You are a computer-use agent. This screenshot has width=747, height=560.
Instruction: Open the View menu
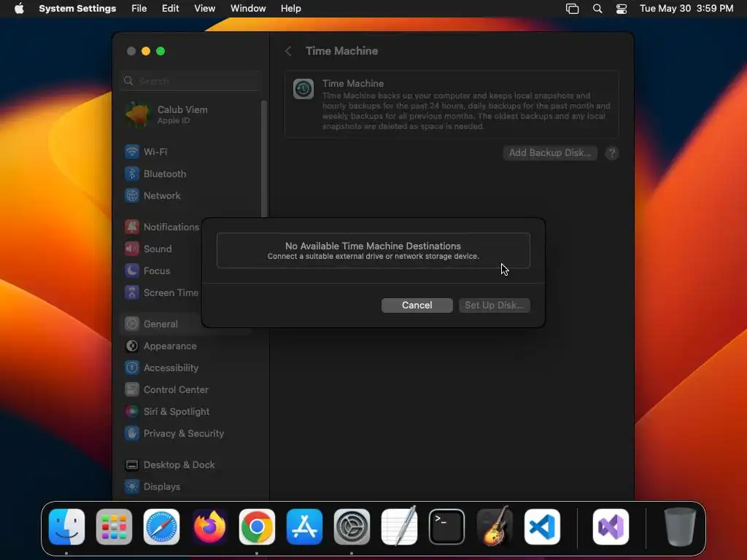coord(204,9)
